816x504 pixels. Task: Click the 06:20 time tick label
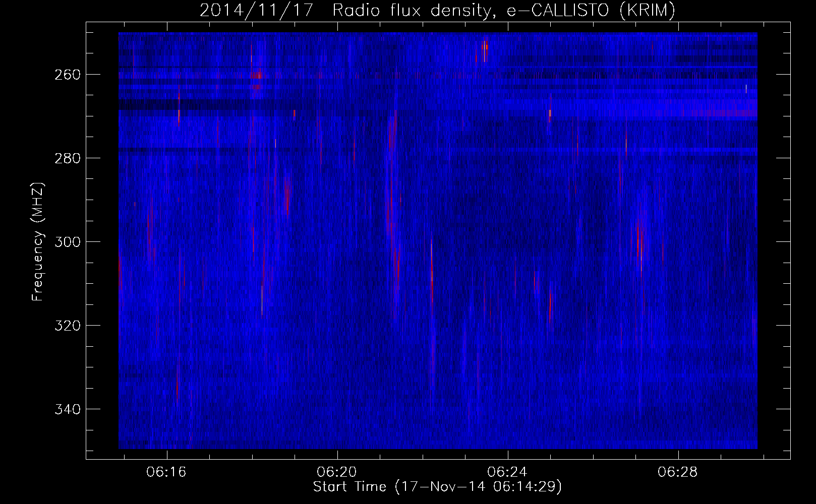coord(337,472)
